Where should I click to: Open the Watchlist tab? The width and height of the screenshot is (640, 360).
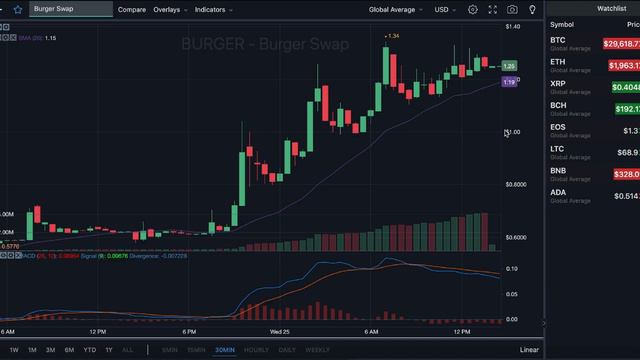611,9
